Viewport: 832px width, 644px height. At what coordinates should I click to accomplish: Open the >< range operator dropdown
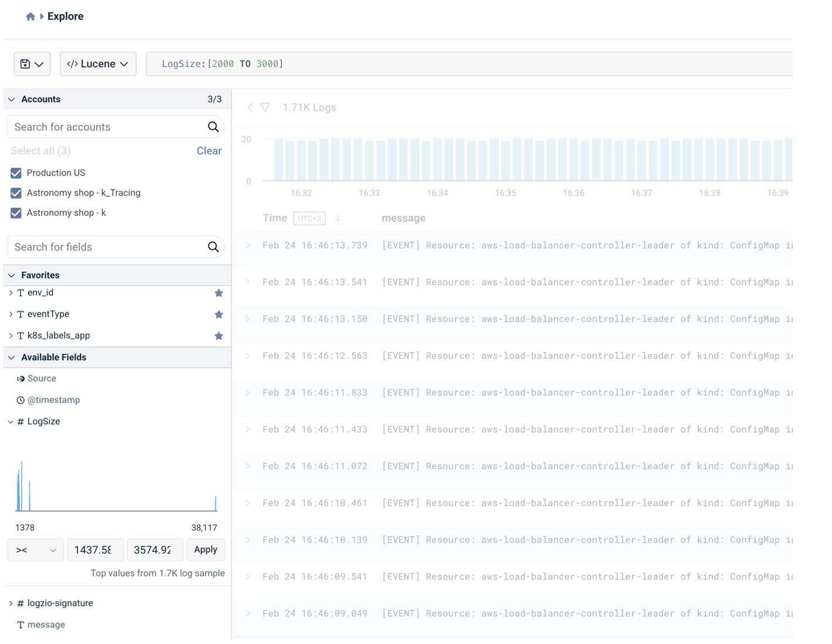tap(35, 550)
